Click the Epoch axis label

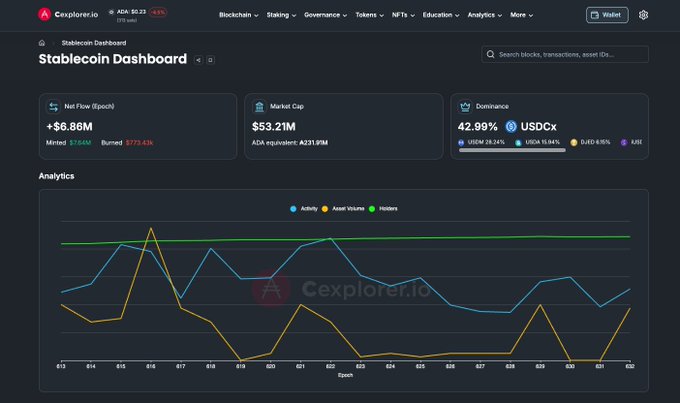(x=345, y=375)
